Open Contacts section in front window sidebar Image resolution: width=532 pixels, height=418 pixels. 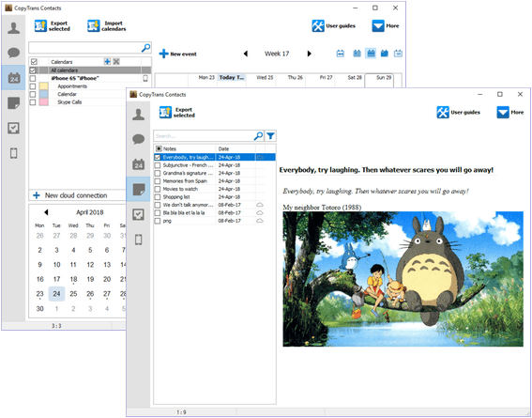pos(139,115)
